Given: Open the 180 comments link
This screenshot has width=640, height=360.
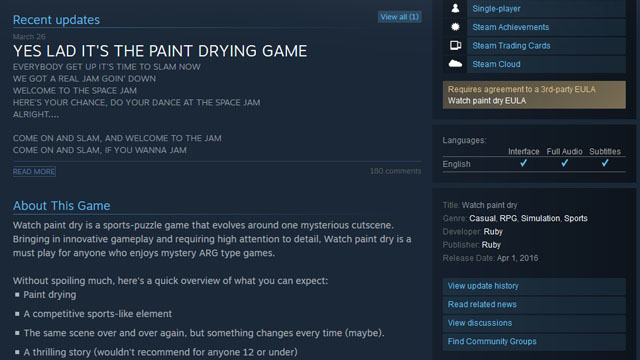Looking at the screenshot, I should point(395,171).
